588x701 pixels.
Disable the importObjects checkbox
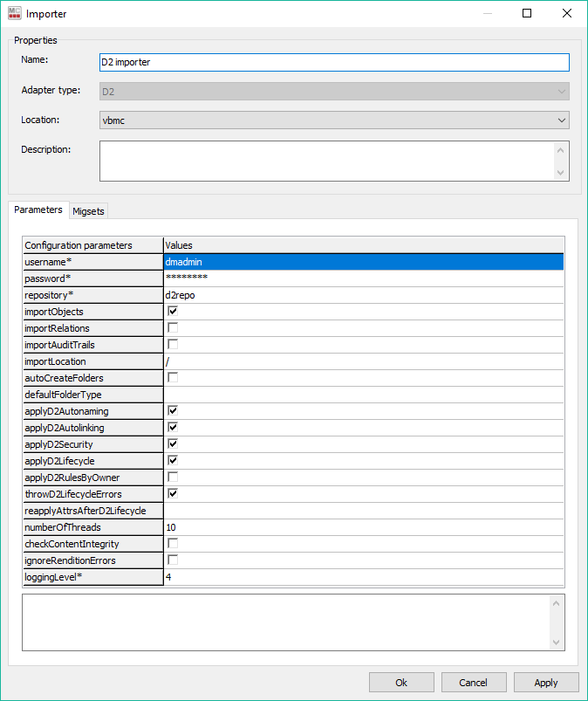(173, 312)
